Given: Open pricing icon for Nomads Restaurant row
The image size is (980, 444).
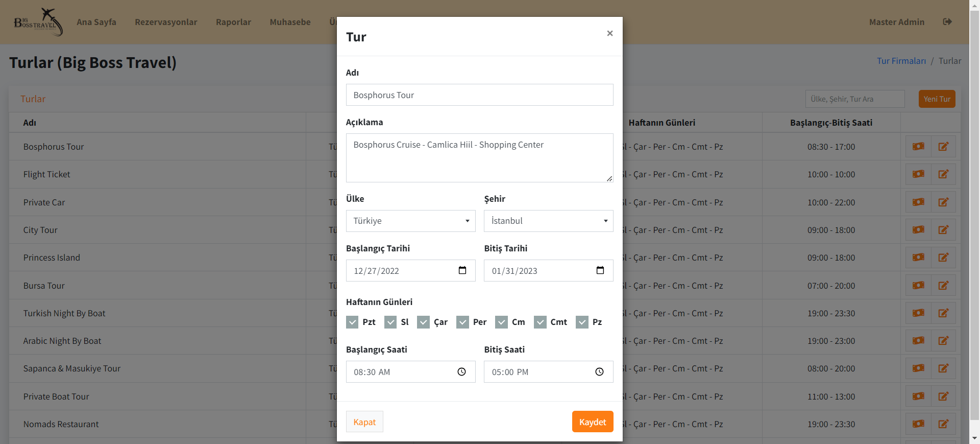Looking at the screenshot, I should point(918,424).
